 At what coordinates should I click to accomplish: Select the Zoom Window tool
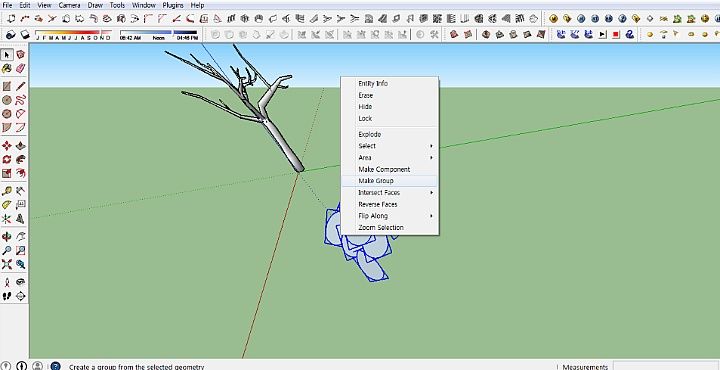[21, 251]
